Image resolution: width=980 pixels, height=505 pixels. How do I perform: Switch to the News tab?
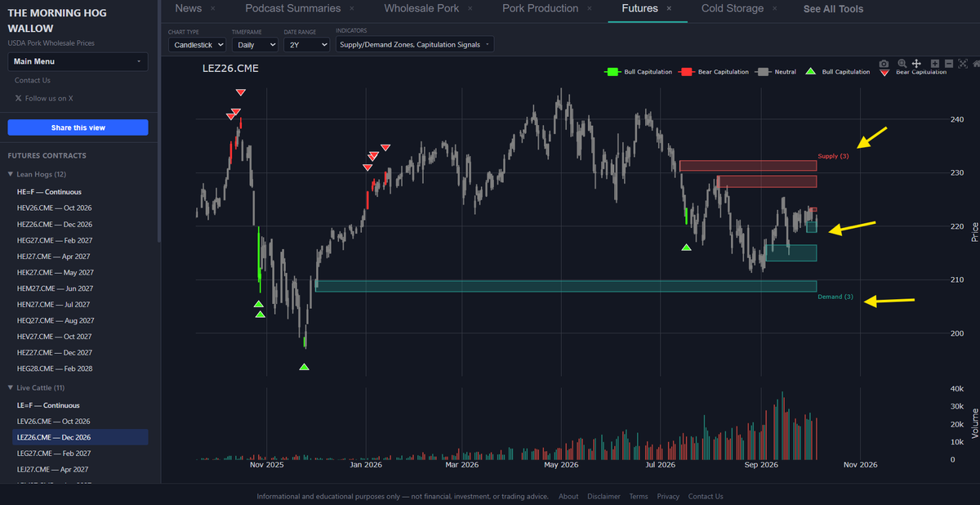pos(188,8)
